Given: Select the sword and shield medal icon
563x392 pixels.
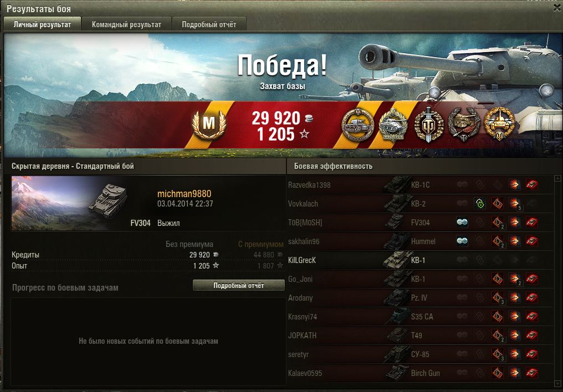Looking at the screenshot, I should [429, 125].
